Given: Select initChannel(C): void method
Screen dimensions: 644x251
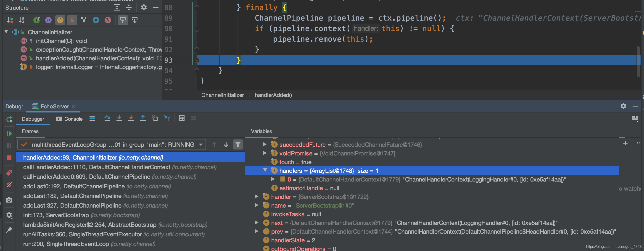Looking at the screenshot, I should point(61,41).
